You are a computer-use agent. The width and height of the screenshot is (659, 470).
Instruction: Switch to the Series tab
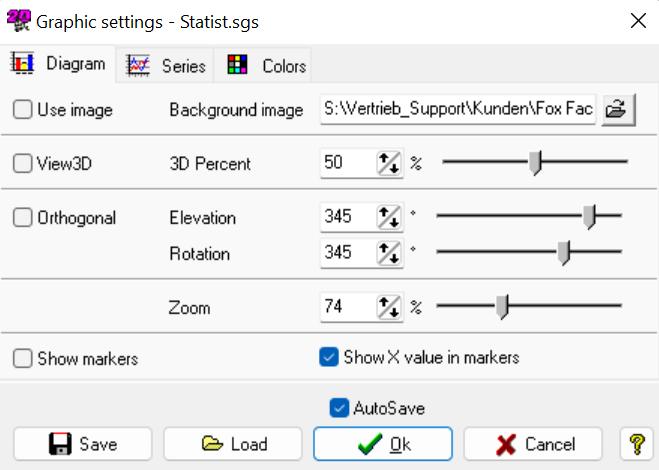pos(166,66)
